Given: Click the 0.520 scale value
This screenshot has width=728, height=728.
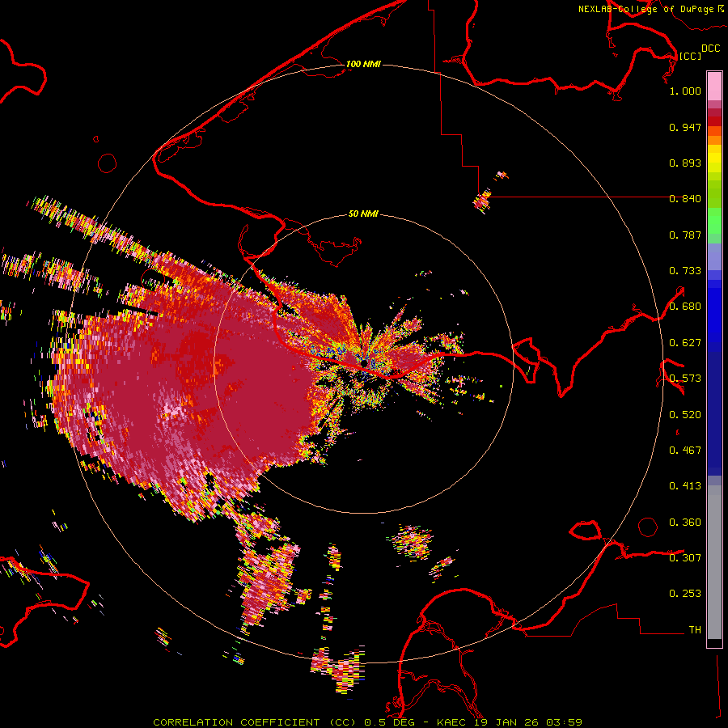Looking at the screenshot, I should pos(685,415).
